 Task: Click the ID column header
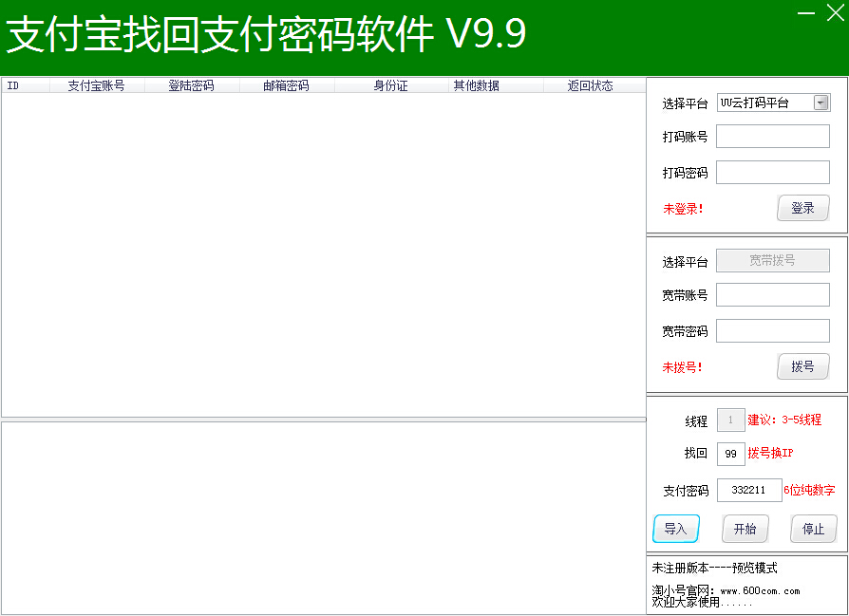tap(26, 85)
